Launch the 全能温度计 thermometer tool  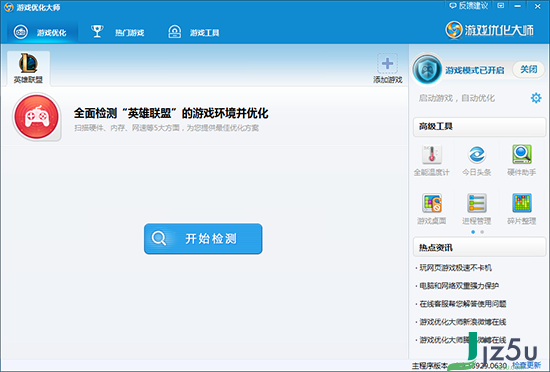pos(432,160)
